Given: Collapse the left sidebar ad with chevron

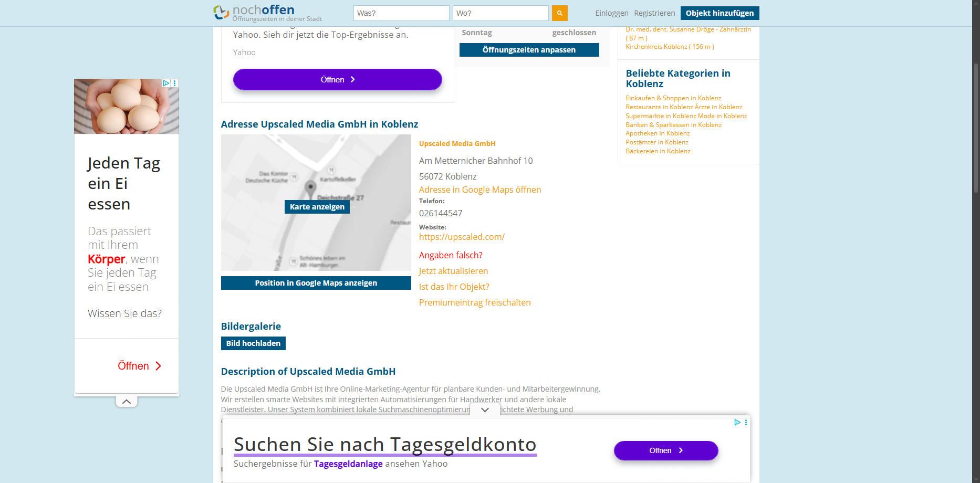Looking at the screenshot, I should click(x=127, y=401).
